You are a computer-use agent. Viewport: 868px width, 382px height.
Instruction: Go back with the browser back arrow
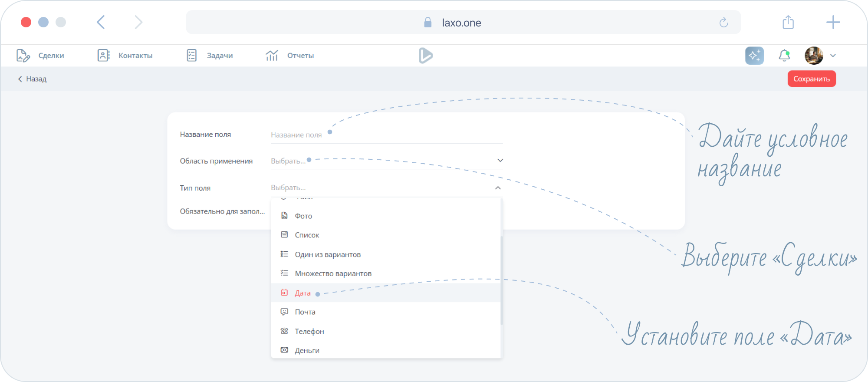101,22
